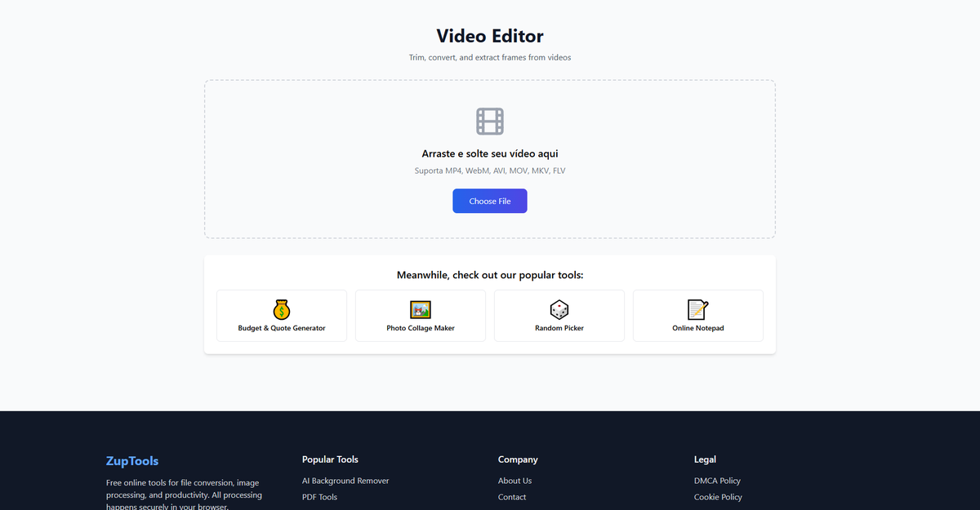Open the Photo Collage Maker tool
980x510 pixels.
point(421,316)
